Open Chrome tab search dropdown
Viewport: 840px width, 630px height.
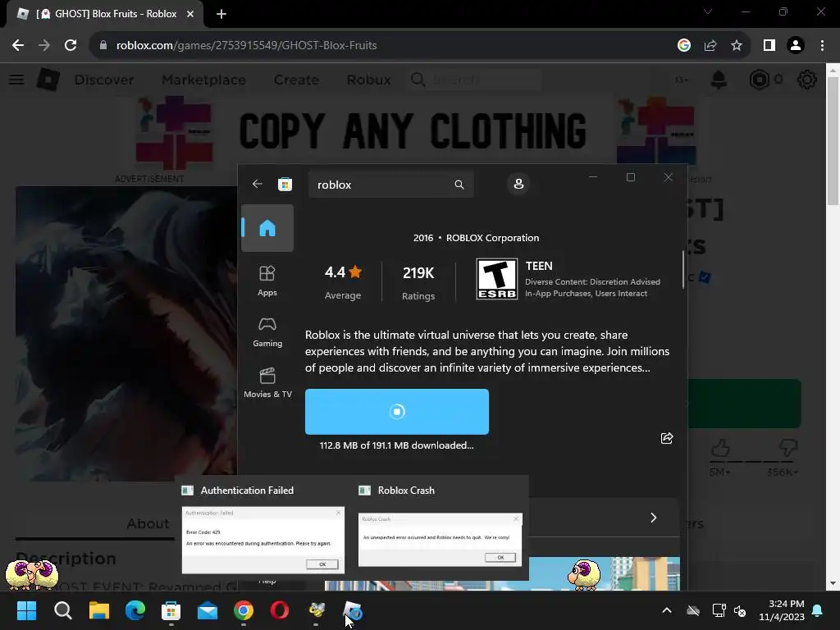(x=708, y=11)
